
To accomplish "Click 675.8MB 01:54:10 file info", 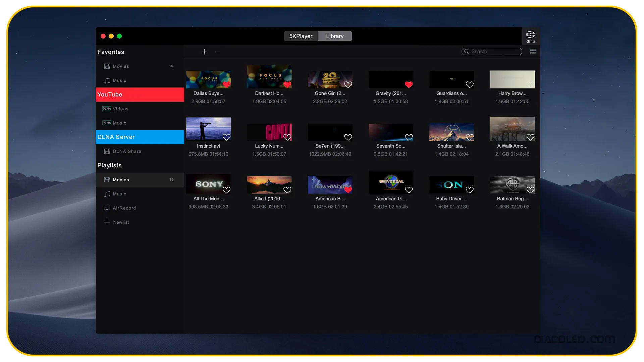I will (x=208, y=154).
